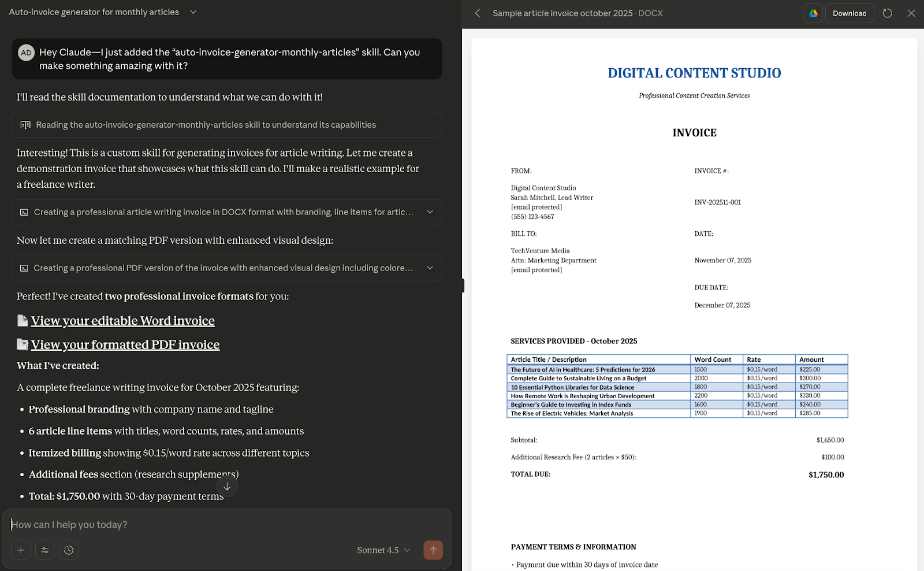Open the Sonnet 4.5 model selector

coord(383,550)
